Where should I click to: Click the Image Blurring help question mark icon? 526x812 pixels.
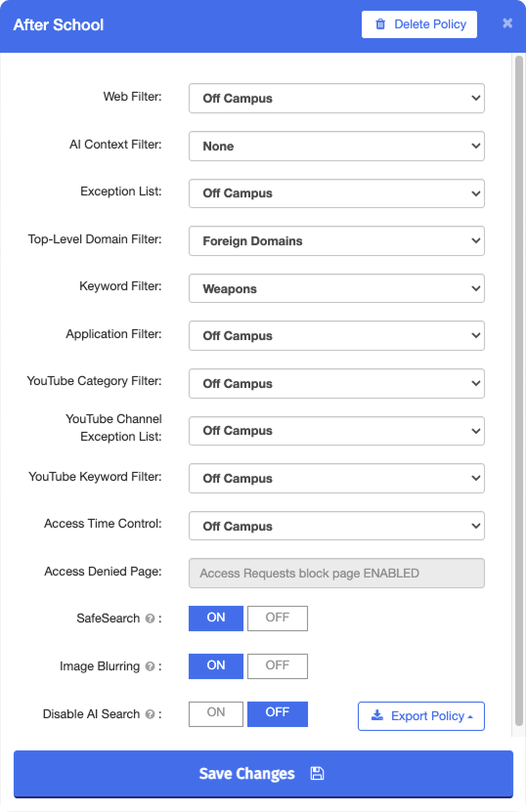[x=150, y=666]
